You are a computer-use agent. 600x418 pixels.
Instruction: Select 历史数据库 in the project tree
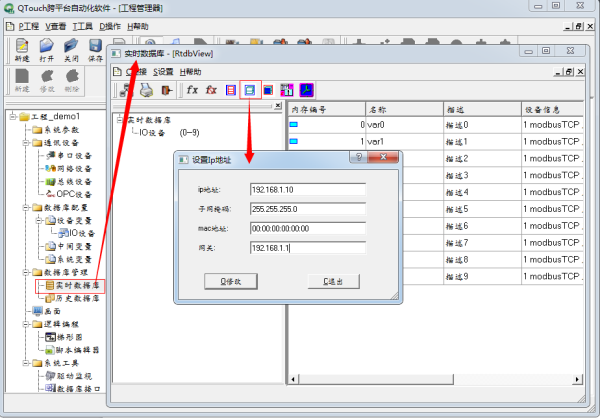[75, 298]
